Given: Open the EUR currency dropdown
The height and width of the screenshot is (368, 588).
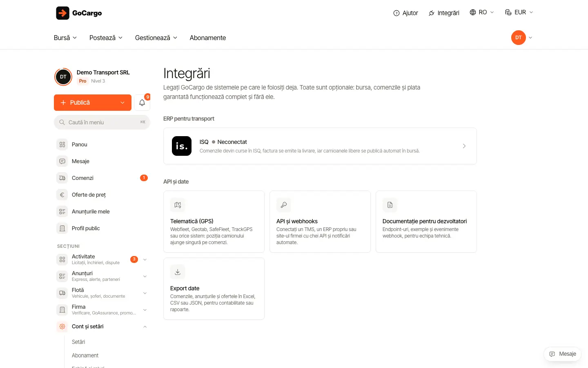Looking at the screenshot, I should pyautogui.click(x=519, y=12).
